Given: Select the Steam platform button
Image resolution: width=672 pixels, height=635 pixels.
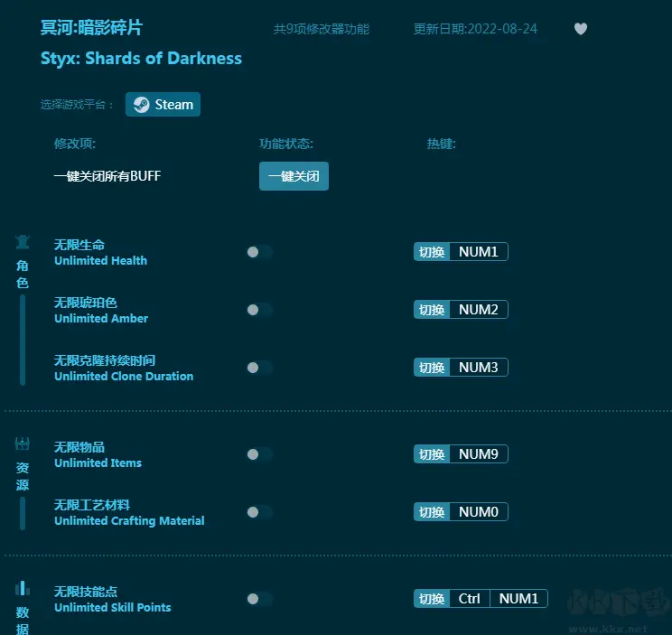Looking at the screenshot, I should click(x=163, y=105).
